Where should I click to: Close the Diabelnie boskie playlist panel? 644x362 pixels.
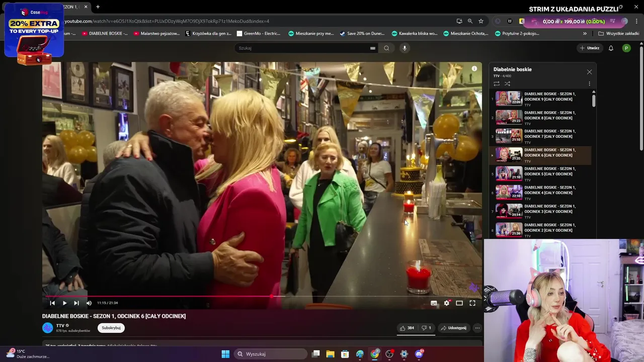[x=589, y=72]
